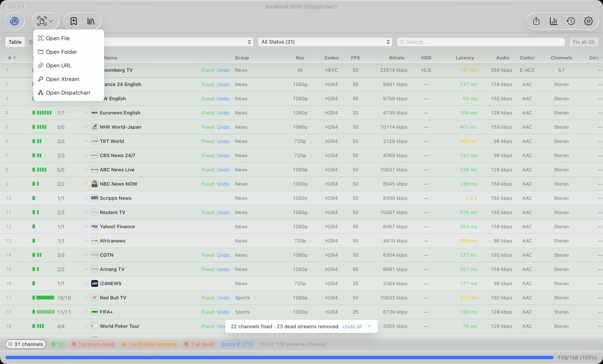Open the statistics bar chart icon
The image size is (603, 364).
pos(554,21)
